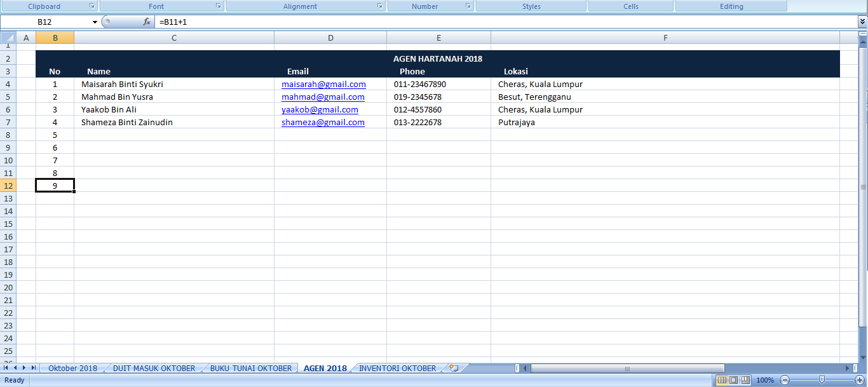Click the horizontal scrollbar thumb
868x387 pixels.
pos(627,368)
